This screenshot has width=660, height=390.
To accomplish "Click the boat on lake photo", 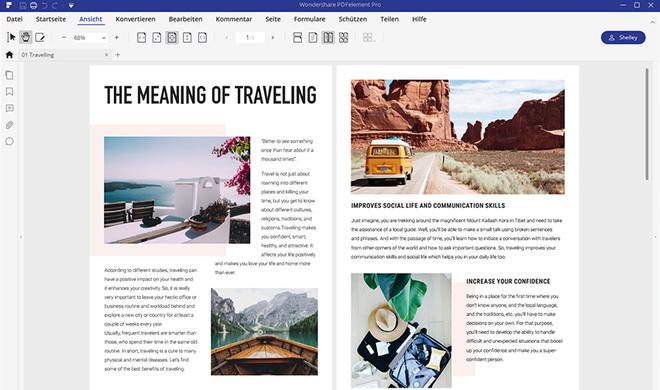I will click(264, 332).
